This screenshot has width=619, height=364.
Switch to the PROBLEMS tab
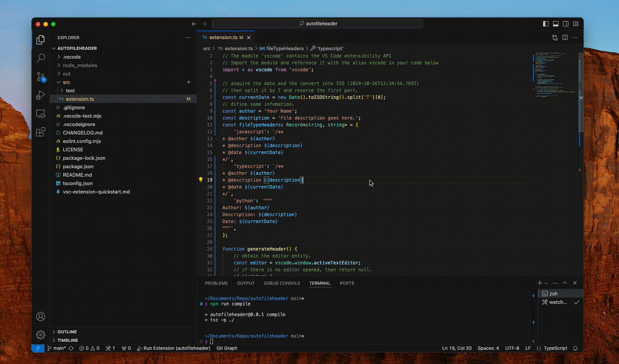click(x=216, y=283)
